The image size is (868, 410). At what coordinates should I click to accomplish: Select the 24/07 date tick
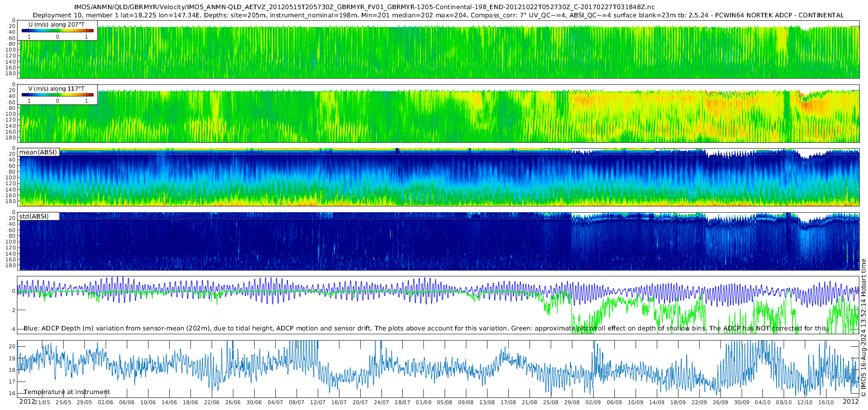point(381,402)
